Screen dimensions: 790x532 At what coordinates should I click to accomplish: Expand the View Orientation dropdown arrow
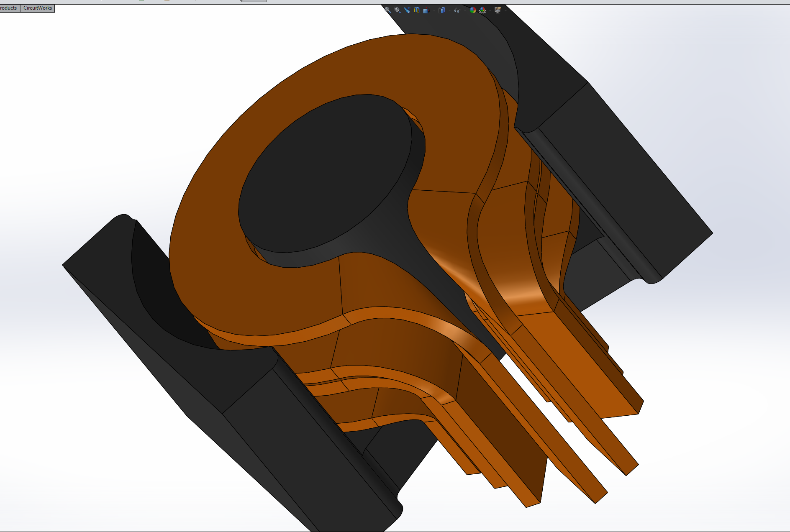point(434,10)
